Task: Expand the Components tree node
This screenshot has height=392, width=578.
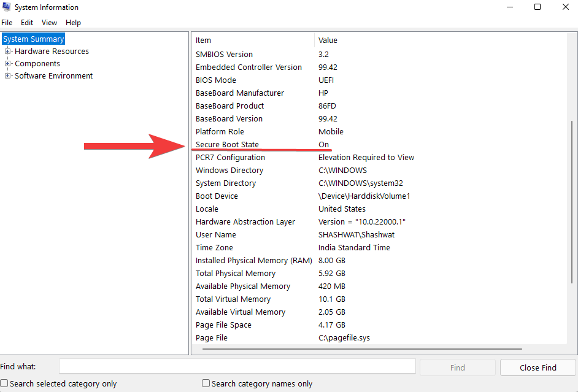Action: pos(8,64)
